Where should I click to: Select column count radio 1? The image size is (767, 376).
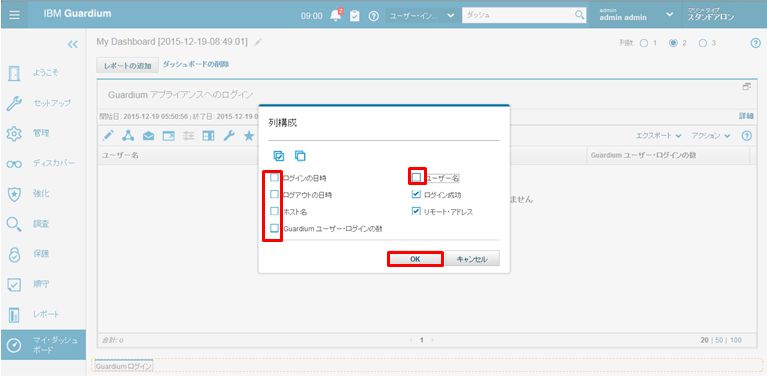point(644,43)
